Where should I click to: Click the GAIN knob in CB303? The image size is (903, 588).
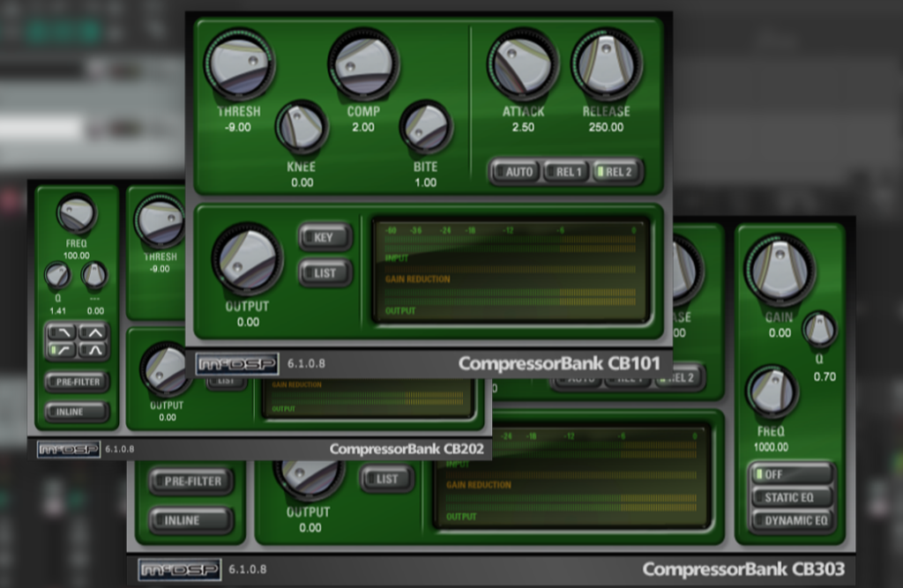779,268
